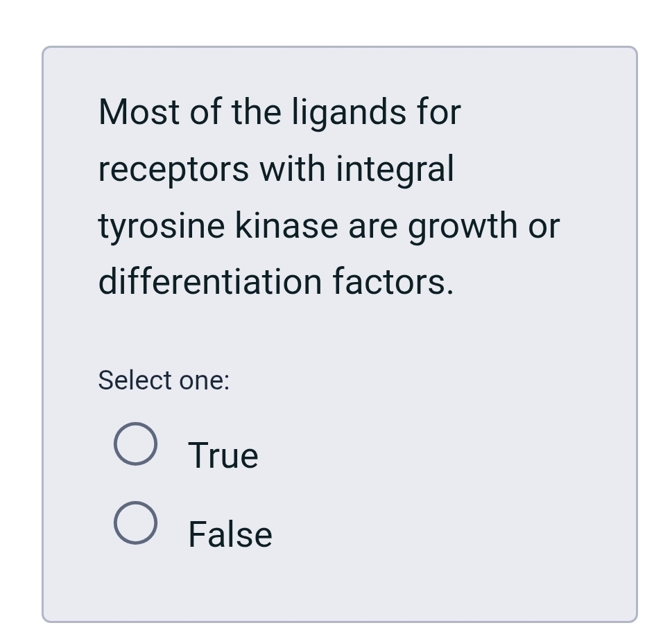Click the top edge of the question card

point(339,47)
